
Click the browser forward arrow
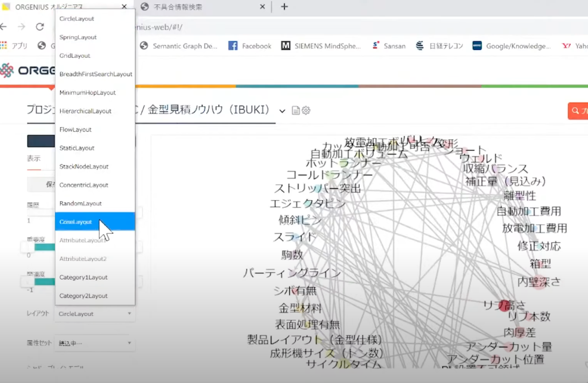[x=22, y=27]
